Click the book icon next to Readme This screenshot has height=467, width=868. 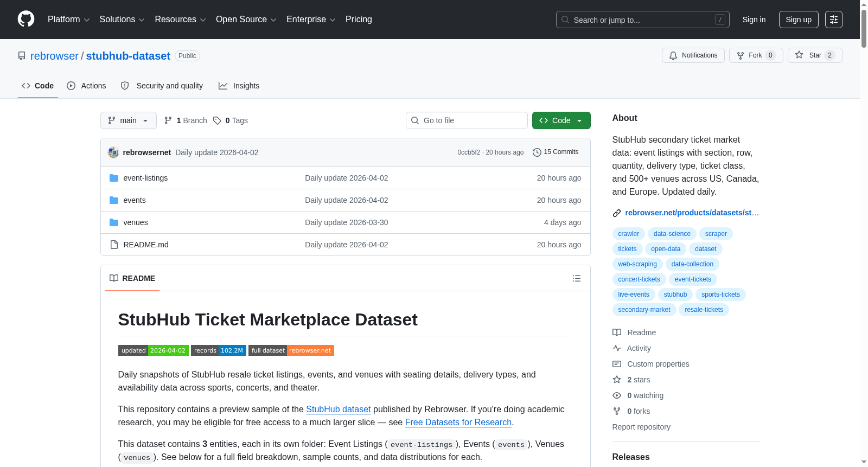617,332
